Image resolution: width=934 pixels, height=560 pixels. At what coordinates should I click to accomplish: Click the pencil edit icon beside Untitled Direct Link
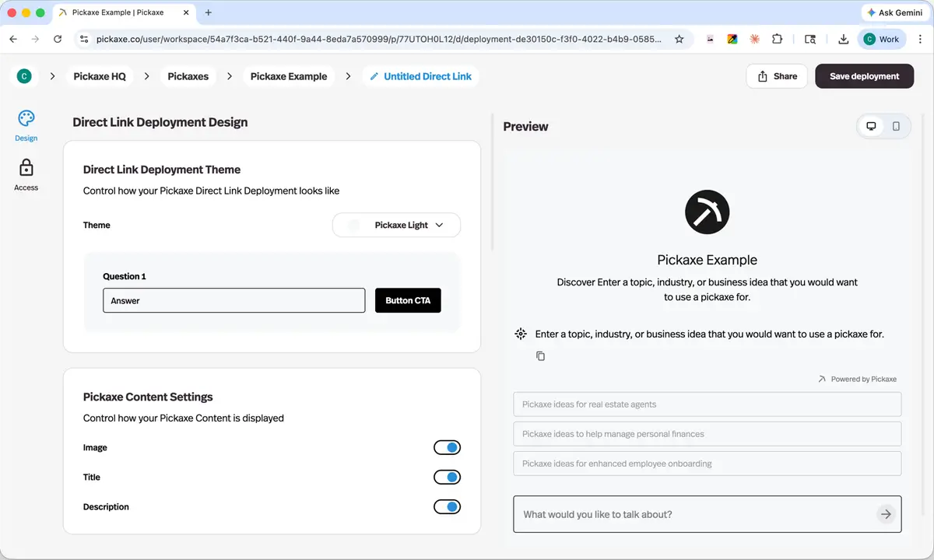coord(374,76)
